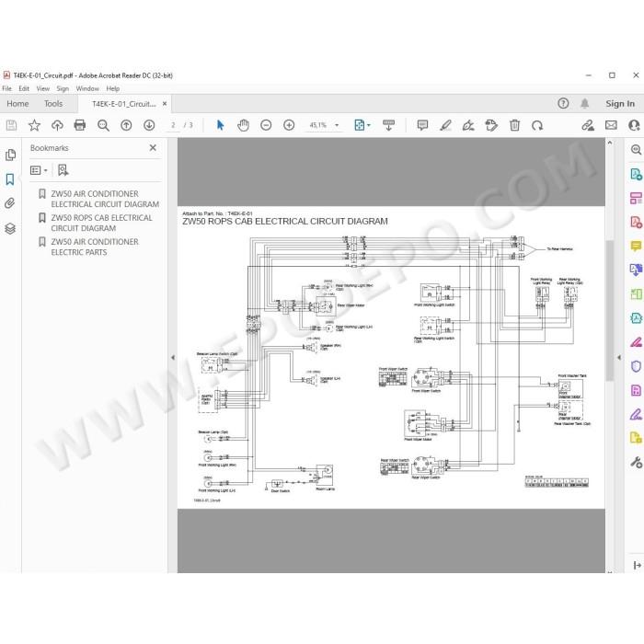
Task: Open the Comment tool in right pane
Action: coord(636,246)
